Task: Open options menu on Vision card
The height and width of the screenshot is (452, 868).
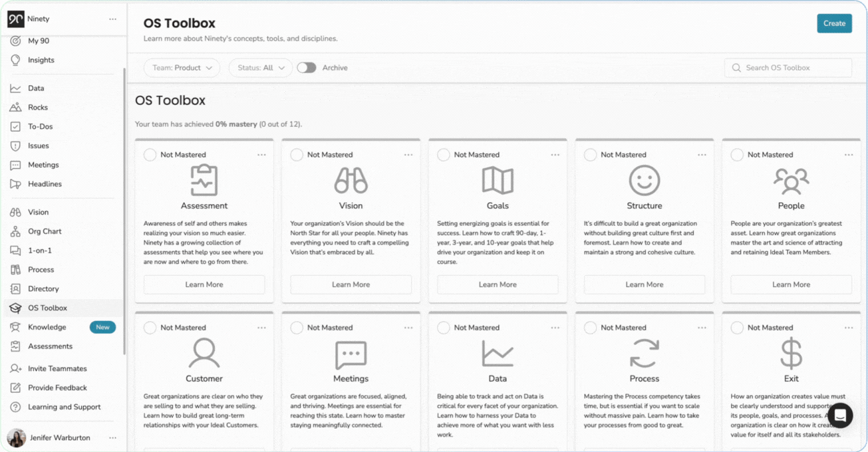Action: pyautogui.click(x=408, y=155)
